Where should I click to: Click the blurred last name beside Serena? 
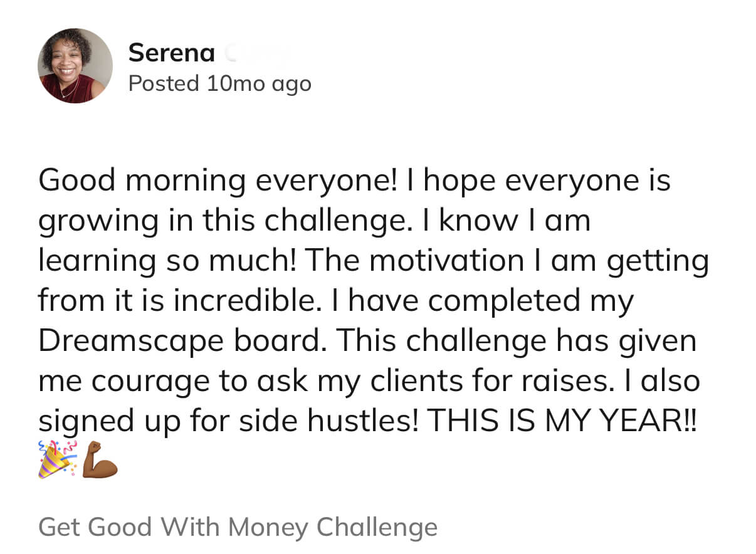tap(251, 55)
